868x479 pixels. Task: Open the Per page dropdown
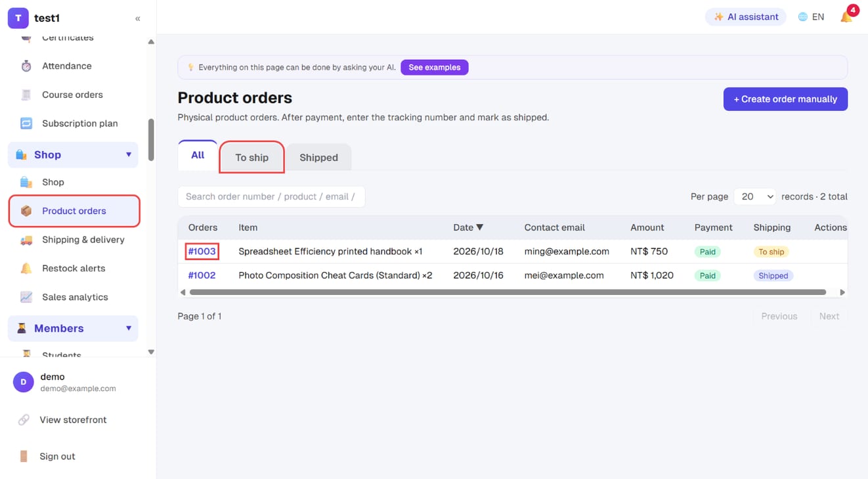point(755,196)
